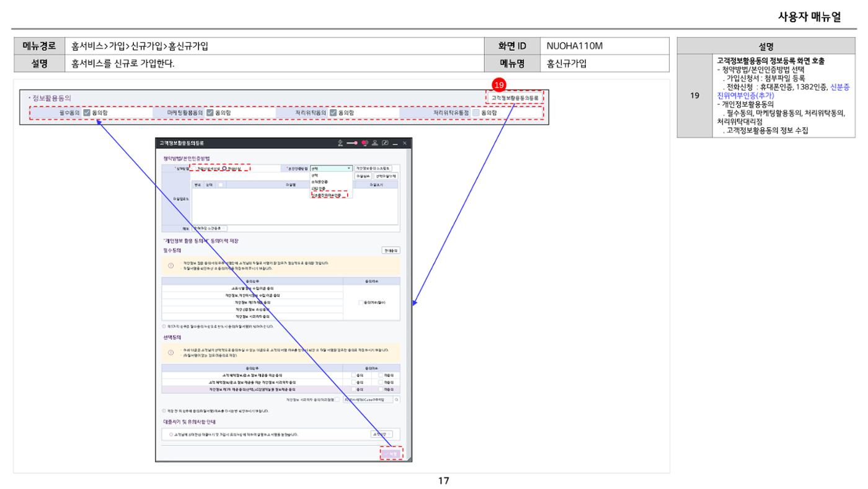Screen dimensions: 868x489
Task: Select the 전화신청 radio button in dialog
Action: click(224, 168)
